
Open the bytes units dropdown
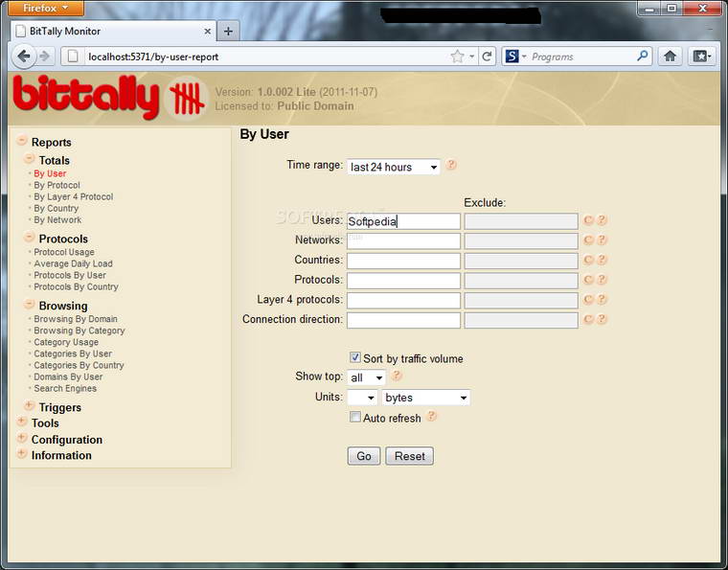pyautogui.click(x=425, y=398)
